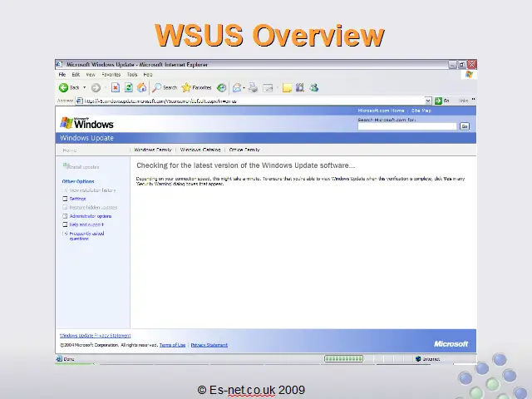Open the Settings sidebar link
Viewport: 532px width, 399px height.
pos(77,199)
